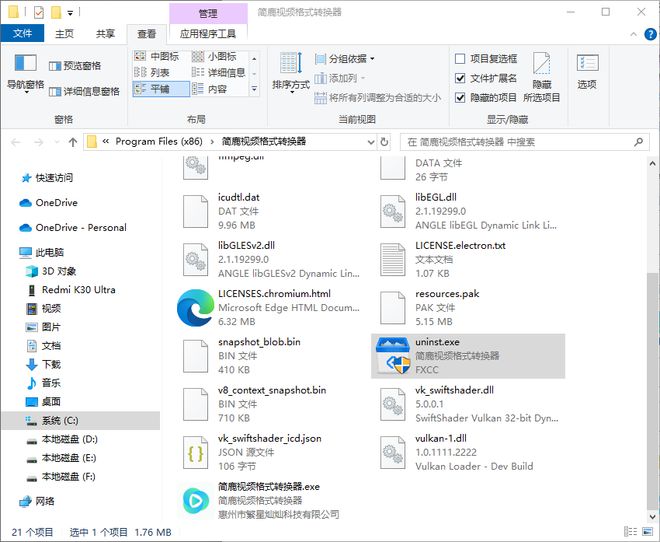Open Recent locations dropdown arrow

point(56,142)
